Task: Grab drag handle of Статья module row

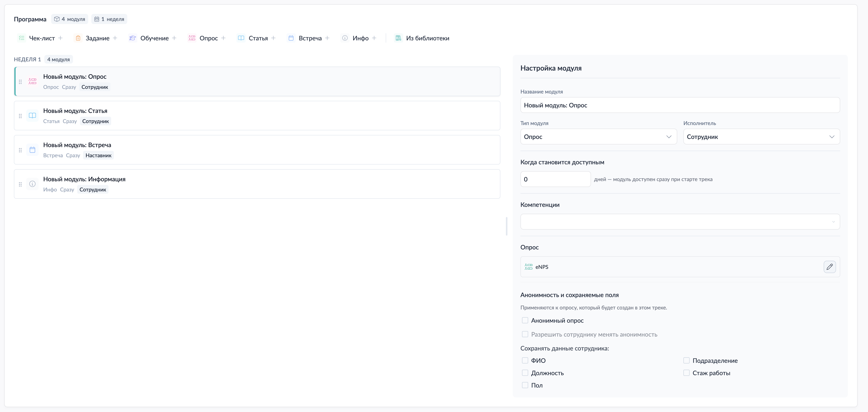Action: 20,116
